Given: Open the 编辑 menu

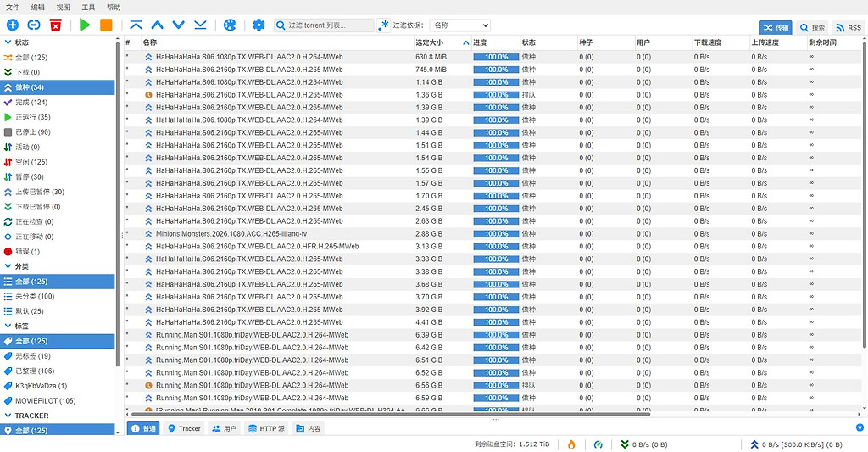Looking at the screenshot, I should 37,7.
